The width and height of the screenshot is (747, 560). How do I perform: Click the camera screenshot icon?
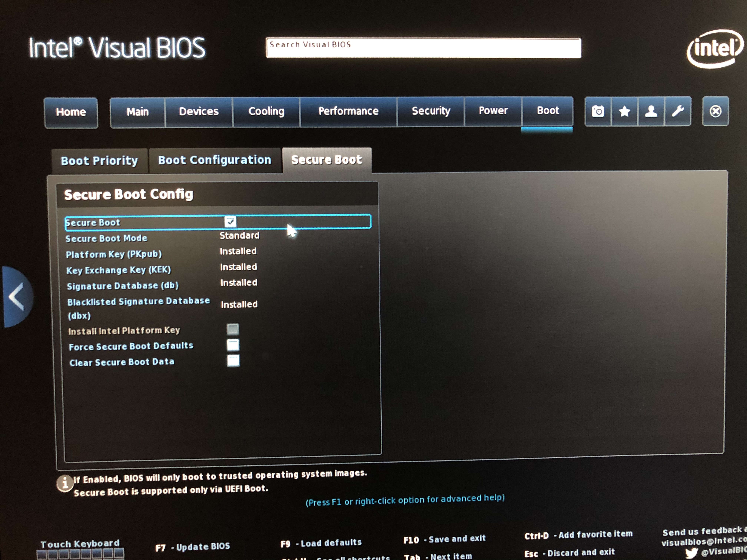[x=598, y=111]
